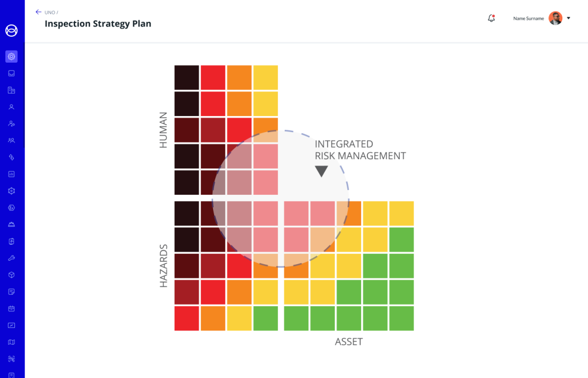Open the hard hat safety icon

pos(11,225)
